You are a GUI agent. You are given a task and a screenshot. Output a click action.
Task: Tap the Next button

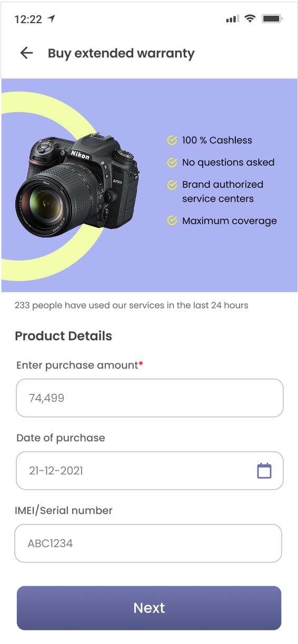149,608
